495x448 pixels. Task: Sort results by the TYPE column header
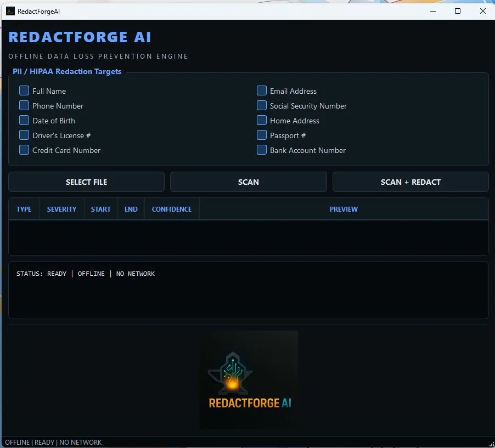point(24,209)
